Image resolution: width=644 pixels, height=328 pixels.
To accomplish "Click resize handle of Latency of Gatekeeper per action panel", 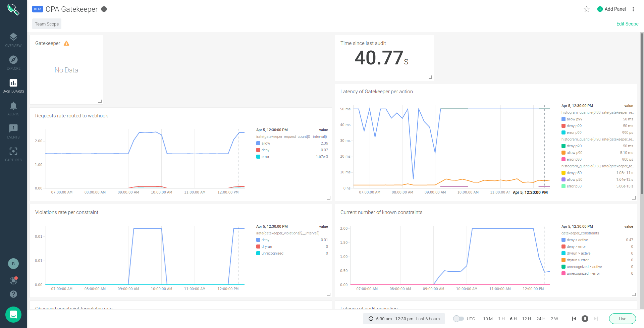I will pyautogui.click(x=634, y=198).
